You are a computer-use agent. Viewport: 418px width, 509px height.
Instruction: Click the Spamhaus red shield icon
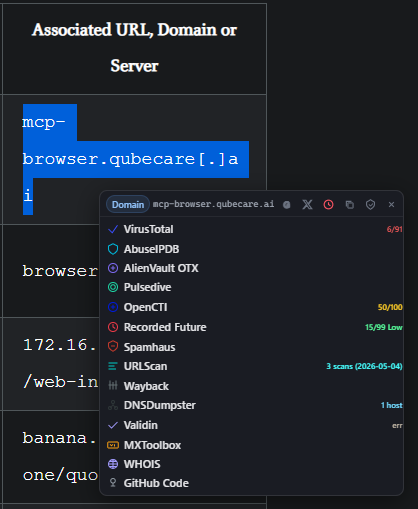point(113,347)
